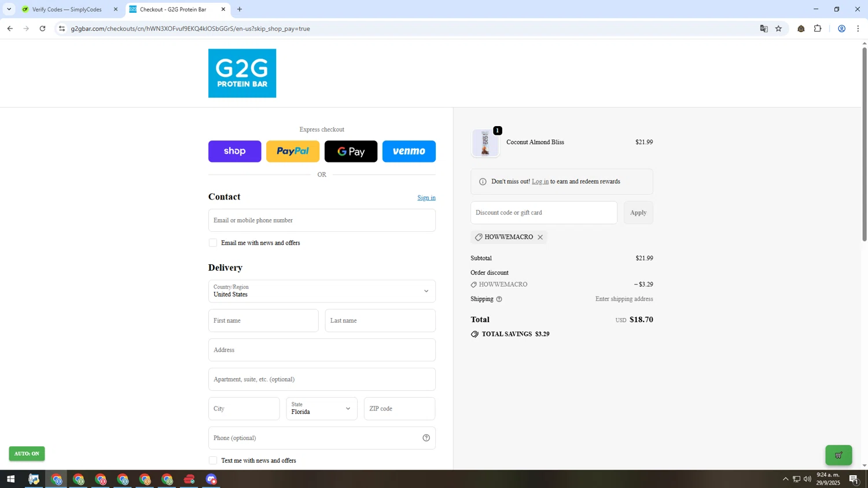Image resolution: width=868 pixels, height=488 pixels.
Task: Pay with PayPal express button
Action: click(293, 151)
